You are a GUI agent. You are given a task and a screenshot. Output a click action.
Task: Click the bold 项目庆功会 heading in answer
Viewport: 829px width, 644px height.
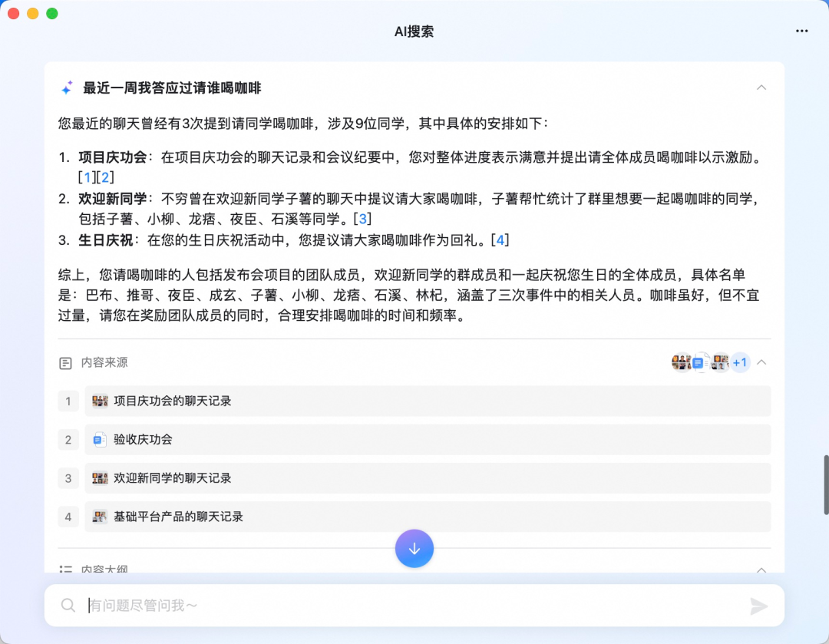pyautogui.click(x=113, y=157)
